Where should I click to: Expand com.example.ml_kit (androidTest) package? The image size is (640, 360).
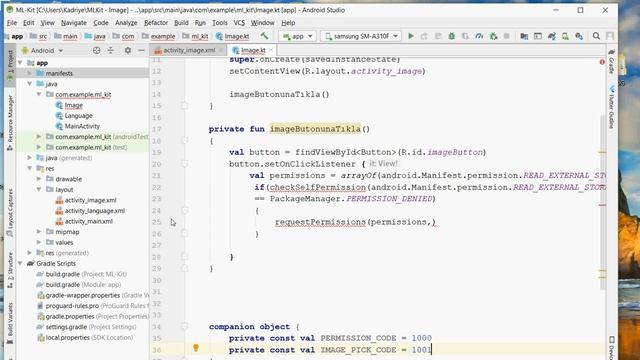coord(39,137)
